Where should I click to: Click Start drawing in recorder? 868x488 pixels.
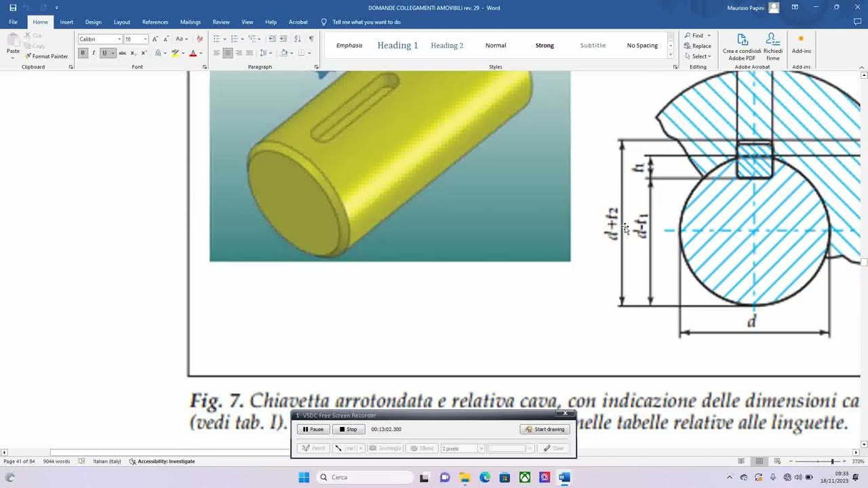click(x=545, y=429)
